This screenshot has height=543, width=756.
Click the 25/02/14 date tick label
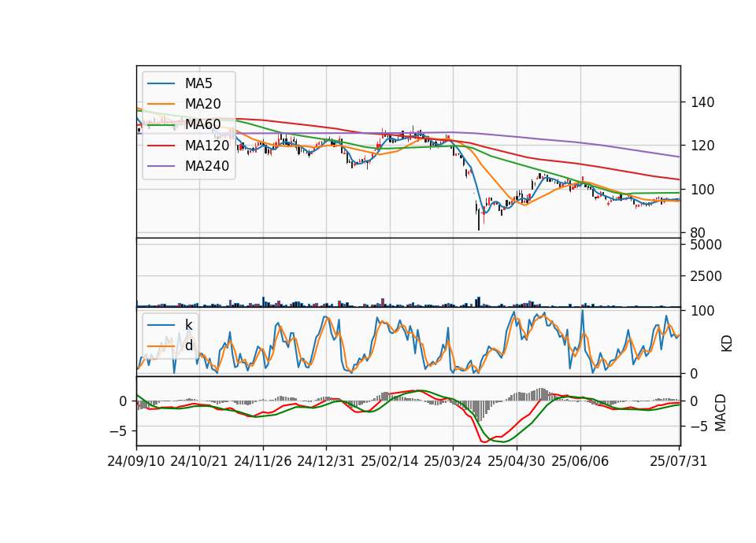[390, 461]
